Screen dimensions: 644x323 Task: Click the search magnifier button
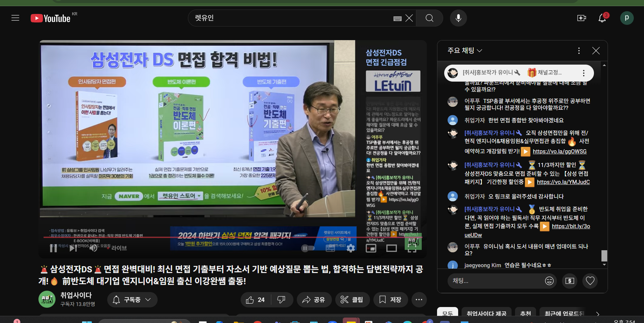[x=429, y=18]
